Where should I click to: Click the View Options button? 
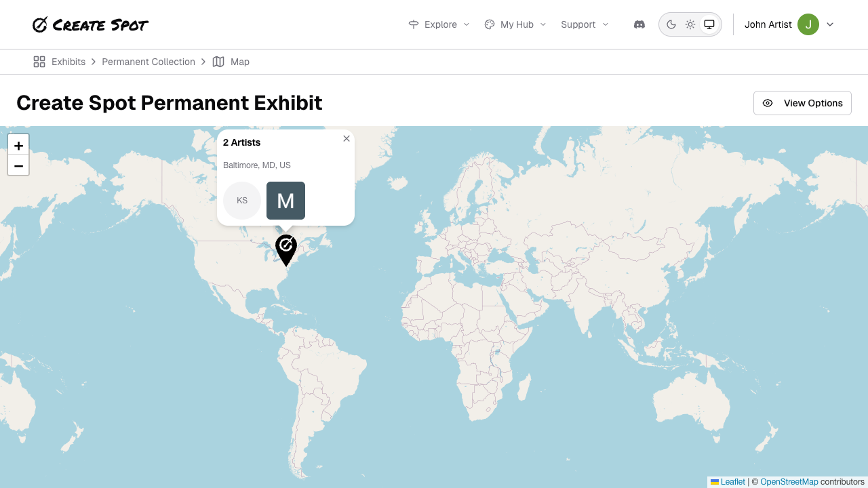pos(802,103)
